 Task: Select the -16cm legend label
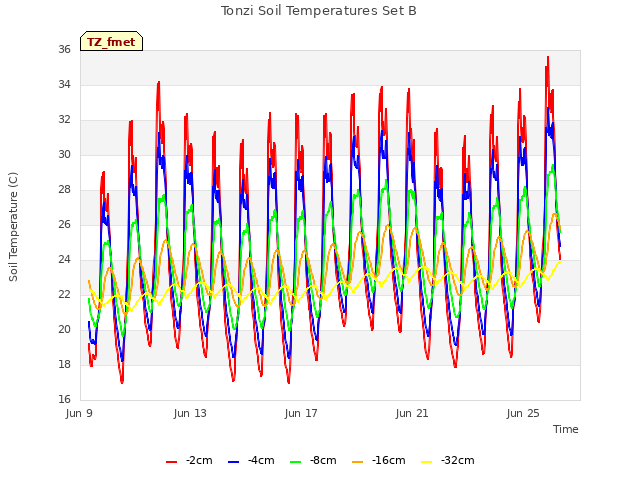pos(388,460)
